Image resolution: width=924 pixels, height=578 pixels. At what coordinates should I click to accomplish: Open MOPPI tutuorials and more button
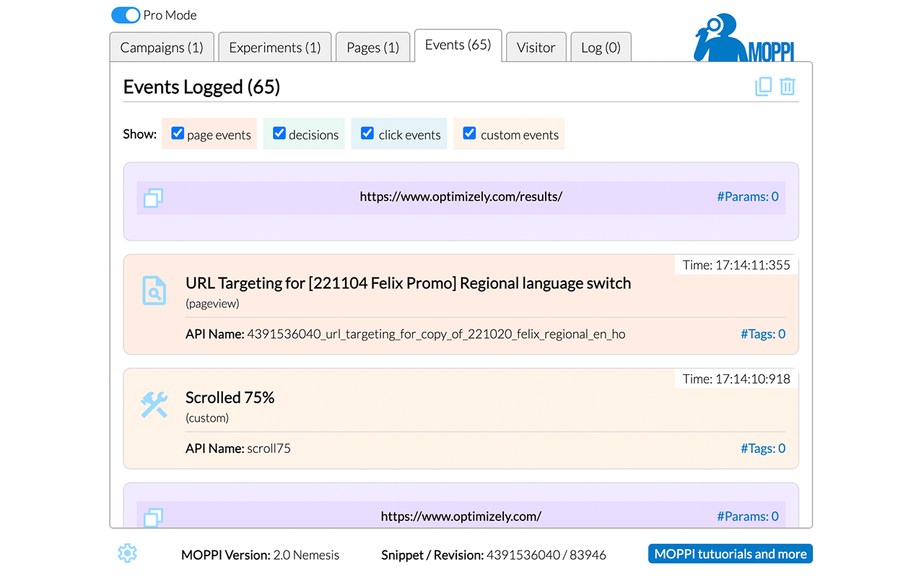pyautogui.click(x=731, y=554)
